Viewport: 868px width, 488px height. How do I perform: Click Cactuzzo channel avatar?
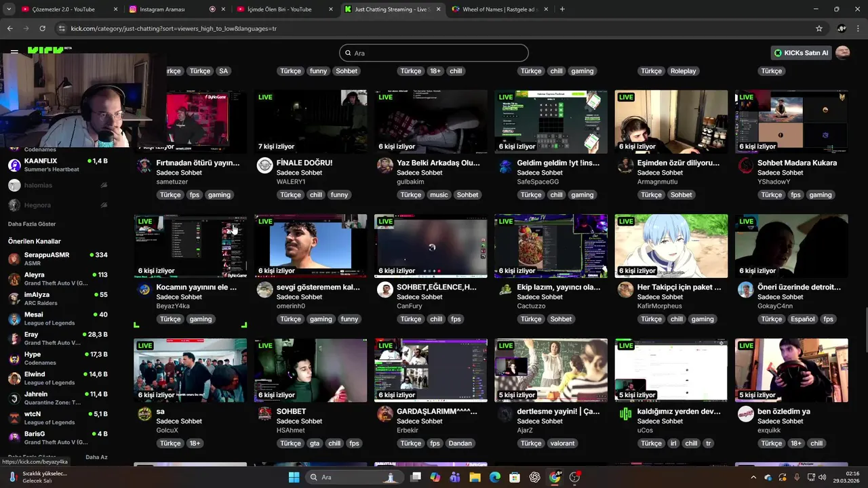tap(505, 290)
